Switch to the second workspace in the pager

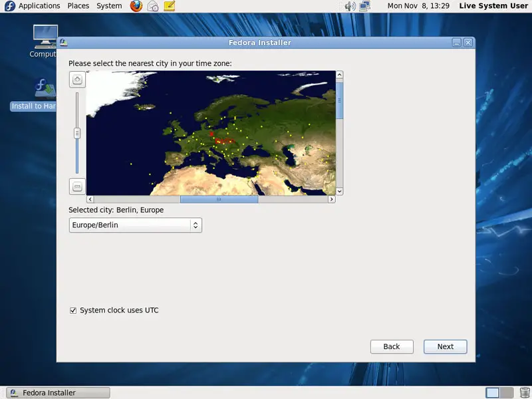(x=507, y=392)
